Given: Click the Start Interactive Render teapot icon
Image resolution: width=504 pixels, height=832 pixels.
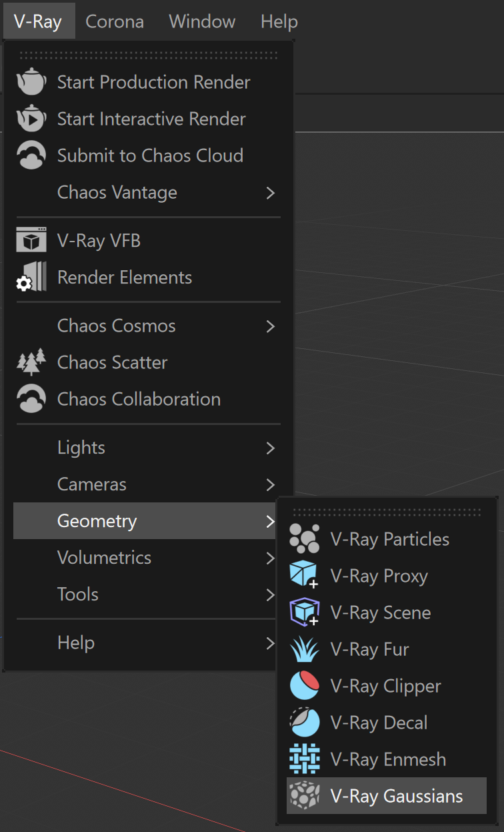Looking at the screenshot, I should click(31, 119).
